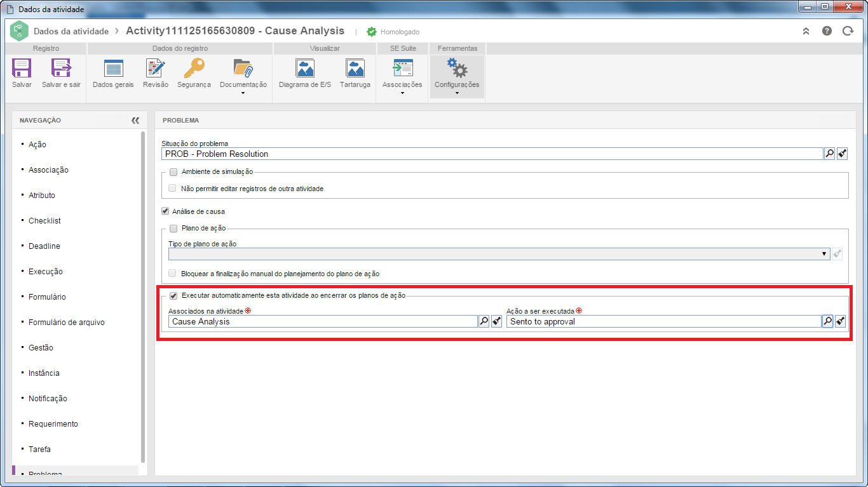Clear Tipo de plano de ação icon

(837, 253)
